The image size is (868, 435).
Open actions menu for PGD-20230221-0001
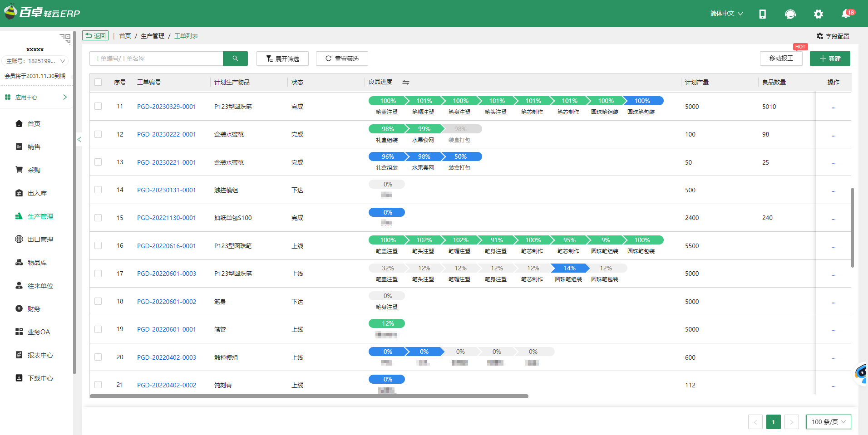tap(833, 163)
